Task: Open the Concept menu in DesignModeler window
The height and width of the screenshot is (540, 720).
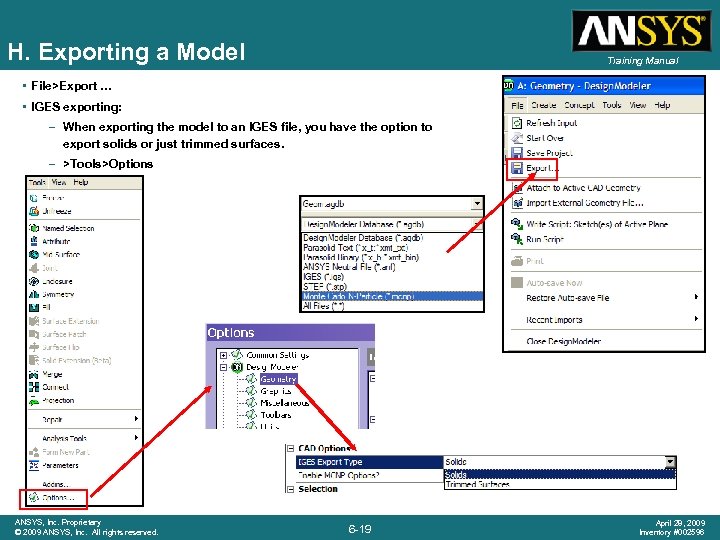Action: (x=579, y=105)
